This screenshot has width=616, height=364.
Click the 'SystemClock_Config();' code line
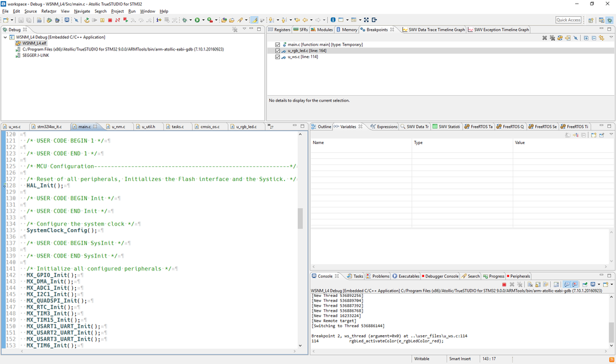tap(61, 230)
